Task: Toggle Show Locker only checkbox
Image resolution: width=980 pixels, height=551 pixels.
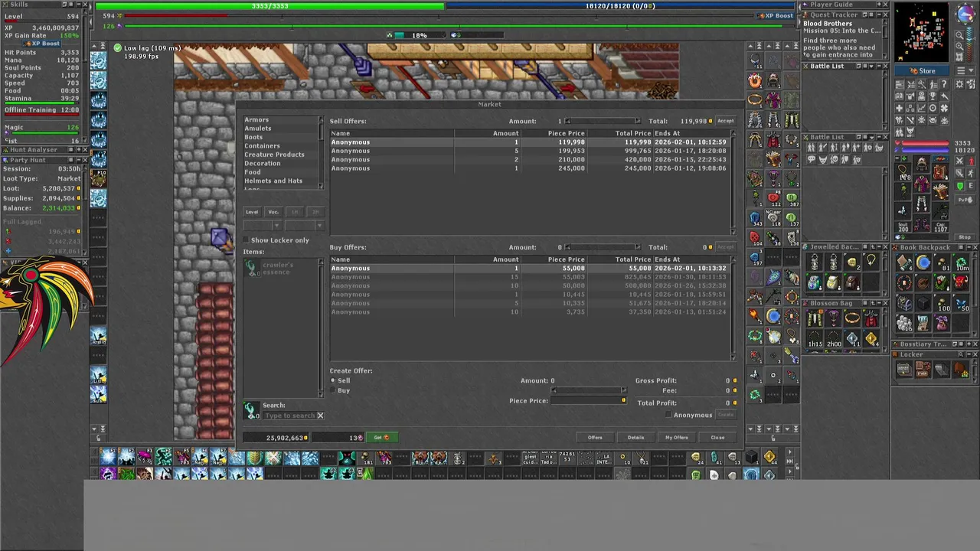Action: point(247,240)
